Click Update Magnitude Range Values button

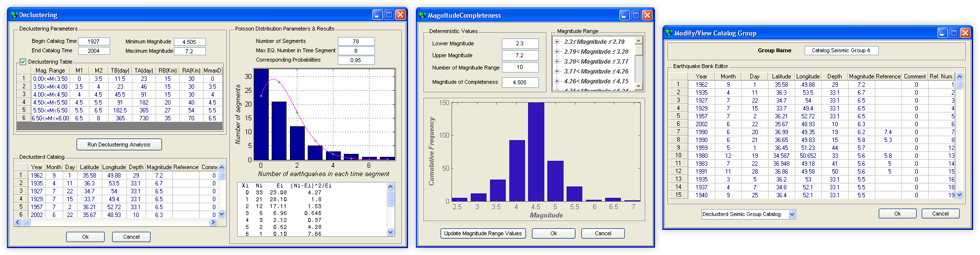[x=483, y=233]
